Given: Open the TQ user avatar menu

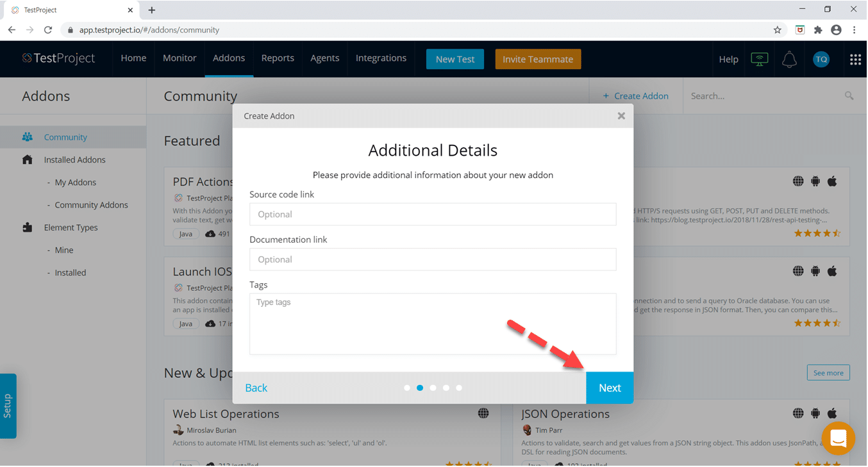Looking at the screenshot, I should (x=821, y=59).
